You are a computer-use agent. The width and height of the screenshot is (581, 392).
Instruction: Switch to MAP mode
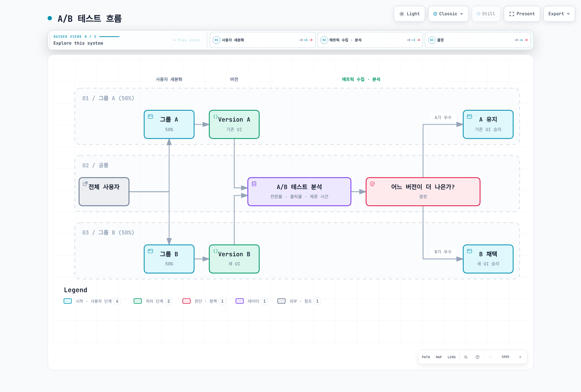coord(439,357)
